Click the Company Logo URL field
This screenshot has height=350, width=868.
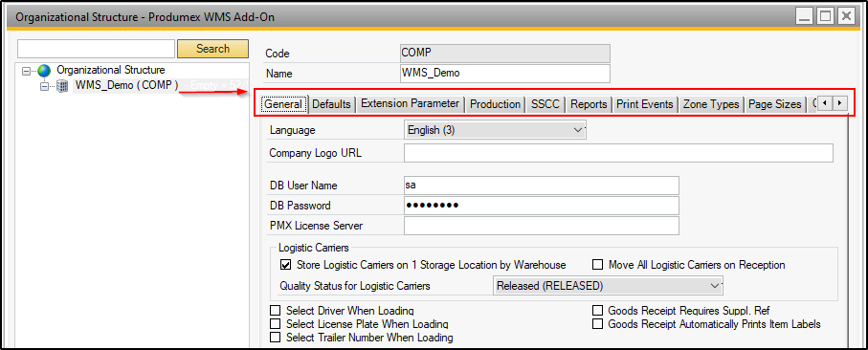(x=618, y=153)
